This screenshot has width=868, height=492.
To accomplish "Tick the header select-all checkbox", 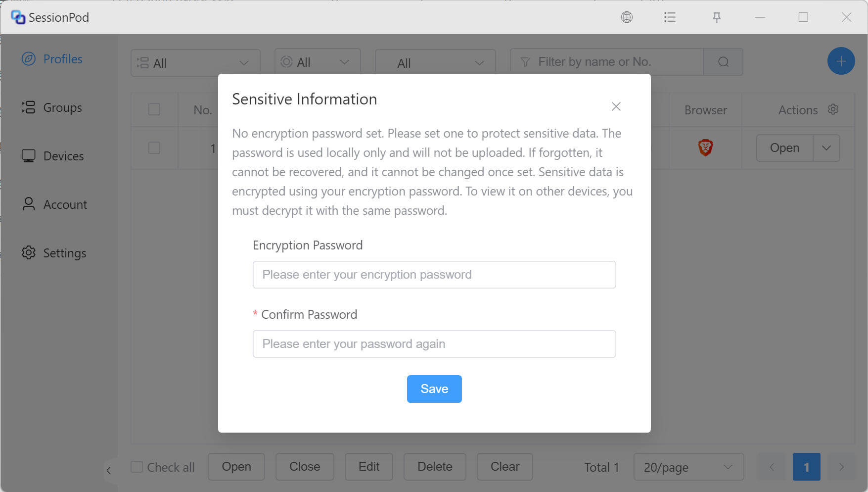I will [154, 109].
